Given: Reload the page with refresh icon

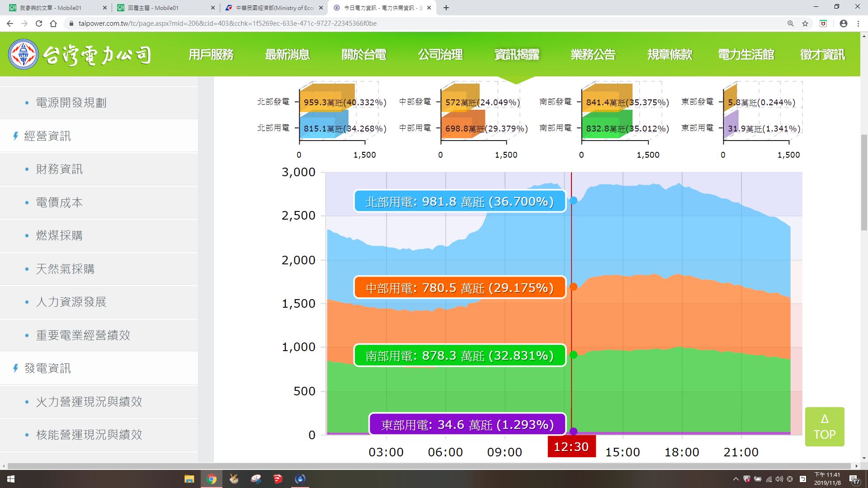Looking at the screenshot, I should 39,23.
